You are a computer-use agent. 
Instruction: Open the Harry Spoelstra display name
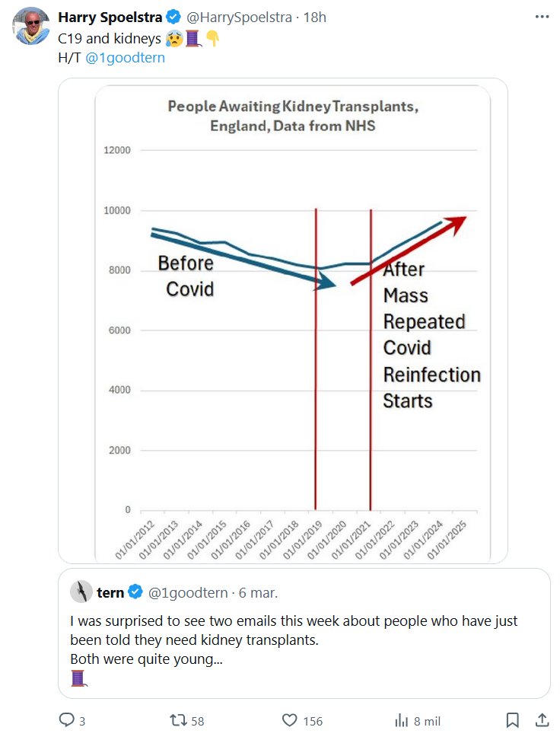[110, 17]
